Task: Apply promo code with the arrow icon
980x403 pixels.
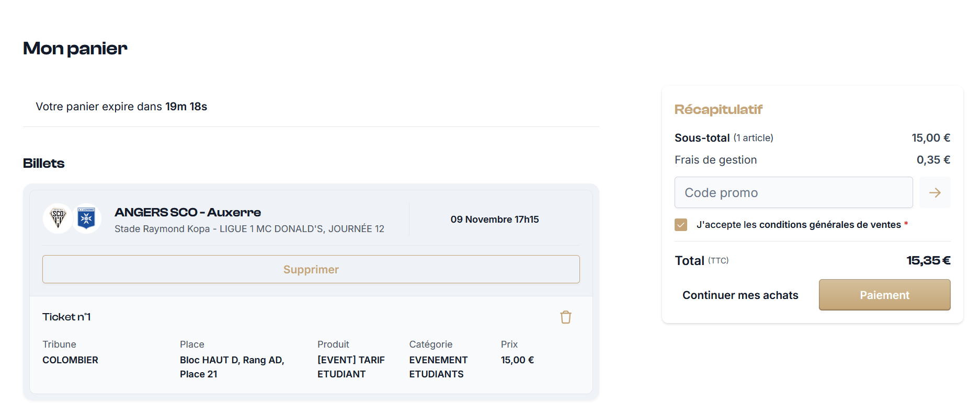Action: tap(935, 193)
